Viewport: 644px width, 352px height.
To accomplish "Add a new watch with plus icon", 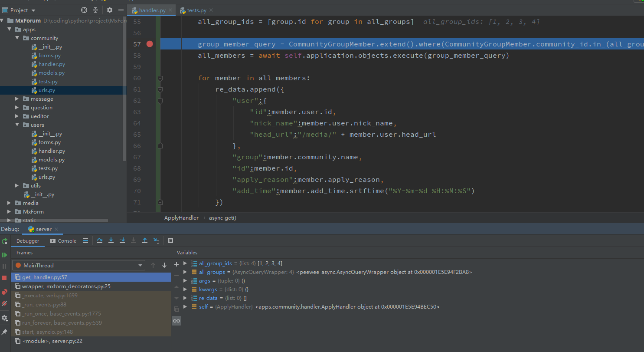I will point(177,264).
